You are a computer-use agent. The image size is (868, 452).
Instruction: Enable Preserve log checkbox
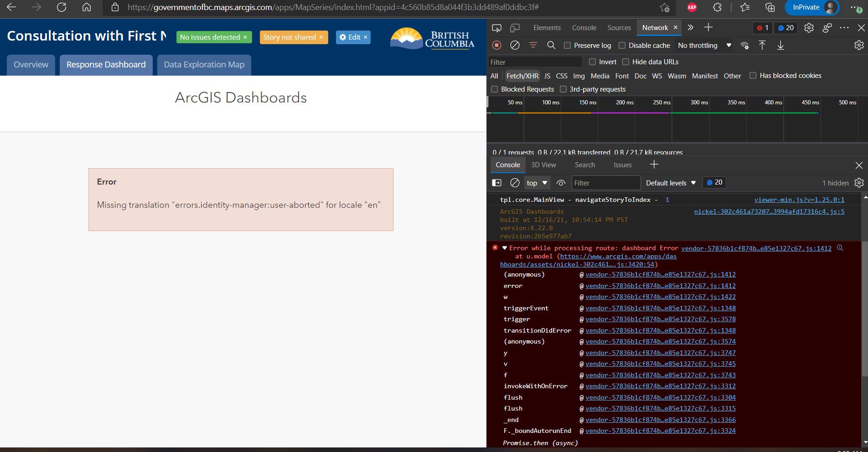click(567, 45)
